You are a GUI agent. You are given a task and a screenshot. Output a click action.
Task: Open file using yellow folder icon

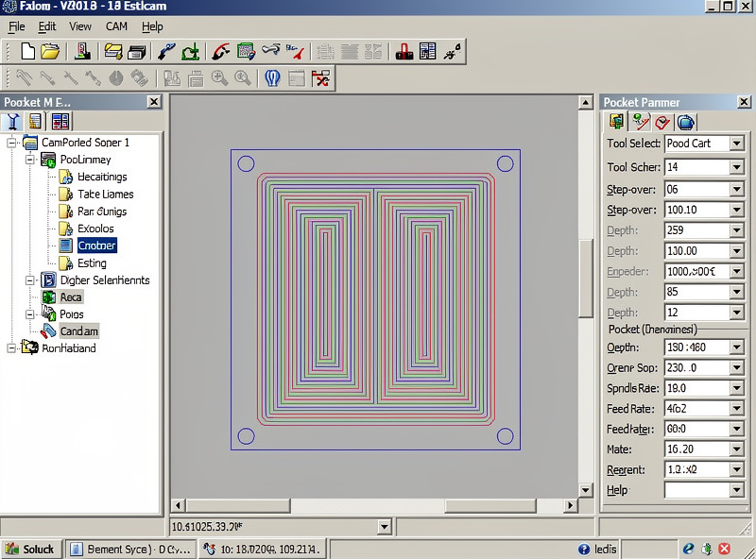point(50,51)
